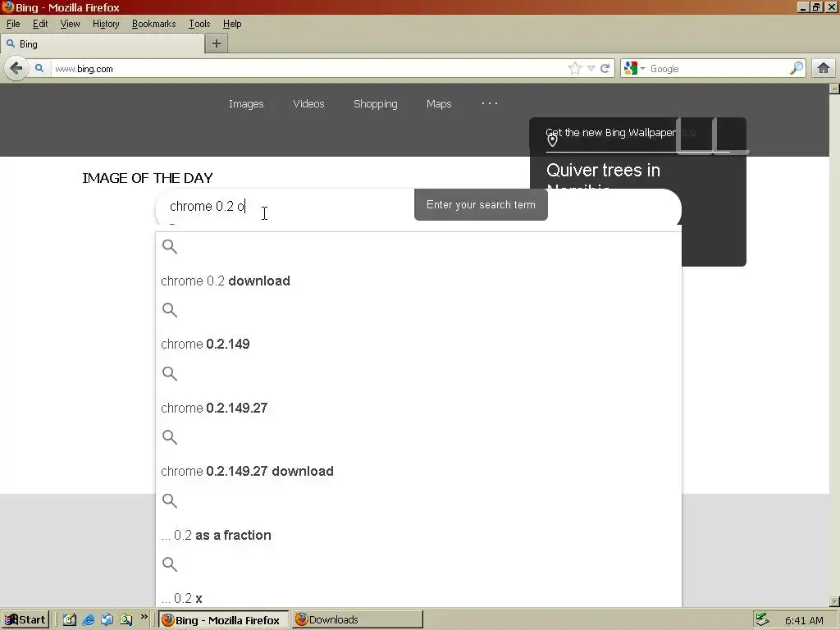Select suggestion "chrome 0.2.149"
840x630 pixels.
[205, 344]
